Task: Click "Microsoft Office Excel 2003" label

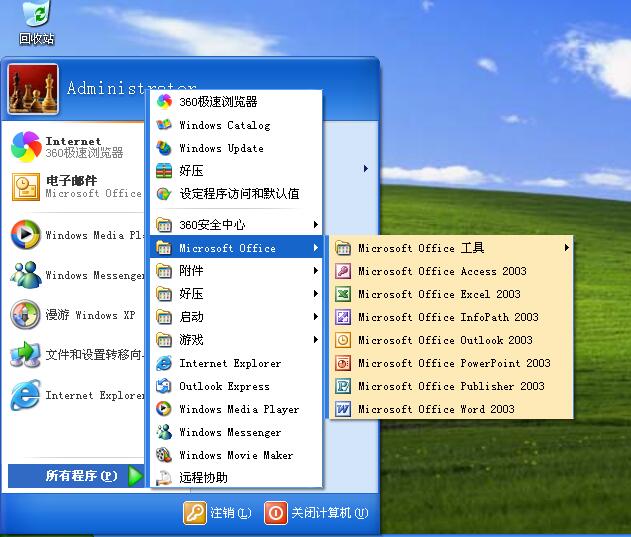Action: tap(439, 294)
